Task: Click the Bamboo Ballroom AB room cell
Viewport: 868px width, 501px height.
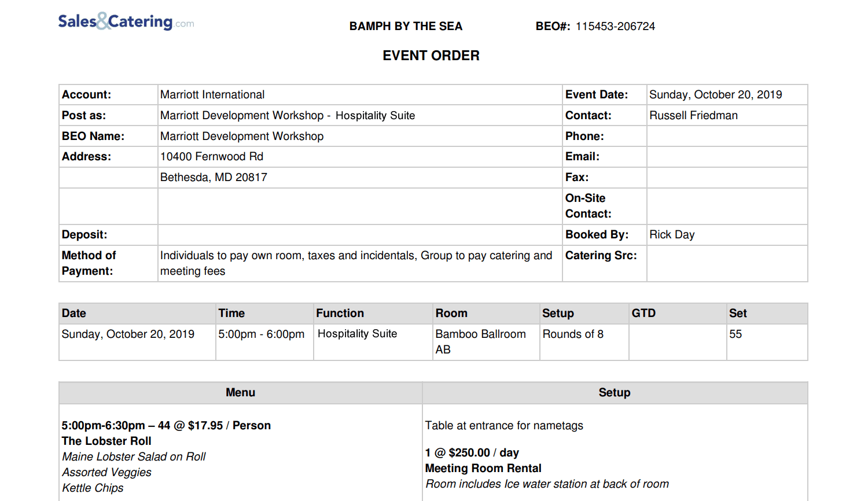Action: pos(481,341)
